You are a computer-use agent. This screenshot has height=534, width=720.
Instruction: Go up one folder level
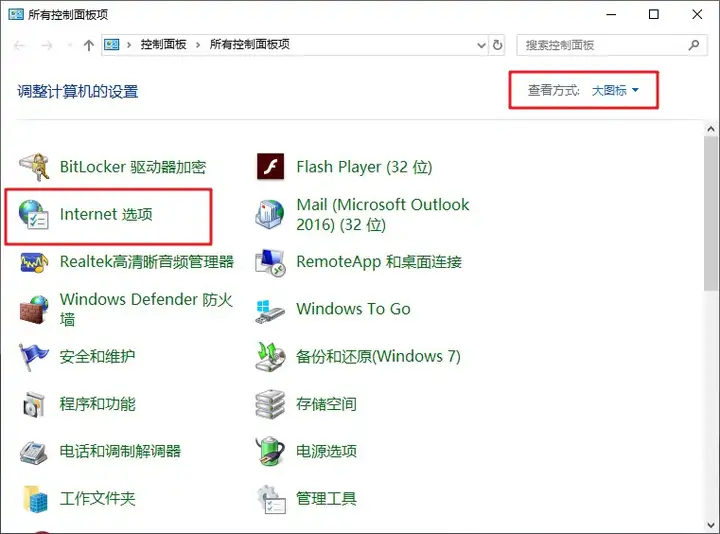point(89,45)
